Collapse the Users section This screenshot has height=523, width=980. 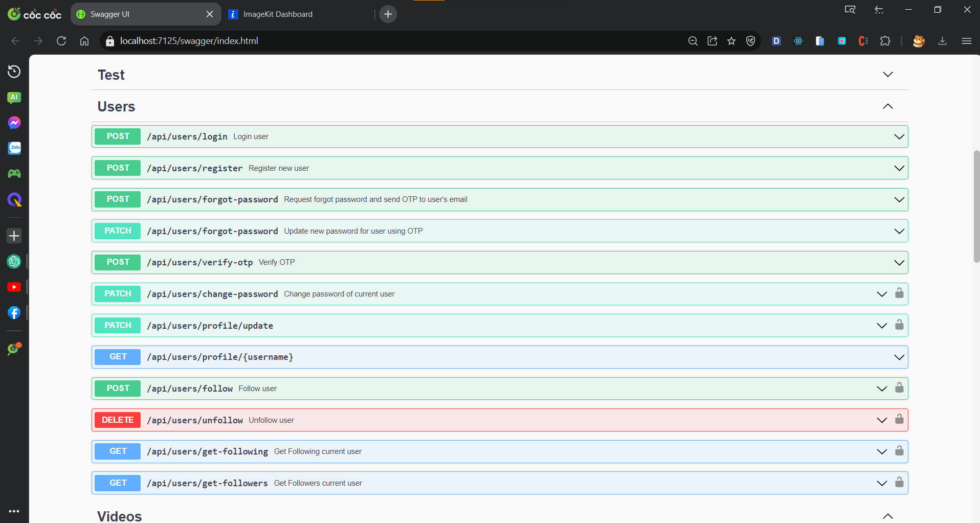pyautogui.click(x=887, y=106)
